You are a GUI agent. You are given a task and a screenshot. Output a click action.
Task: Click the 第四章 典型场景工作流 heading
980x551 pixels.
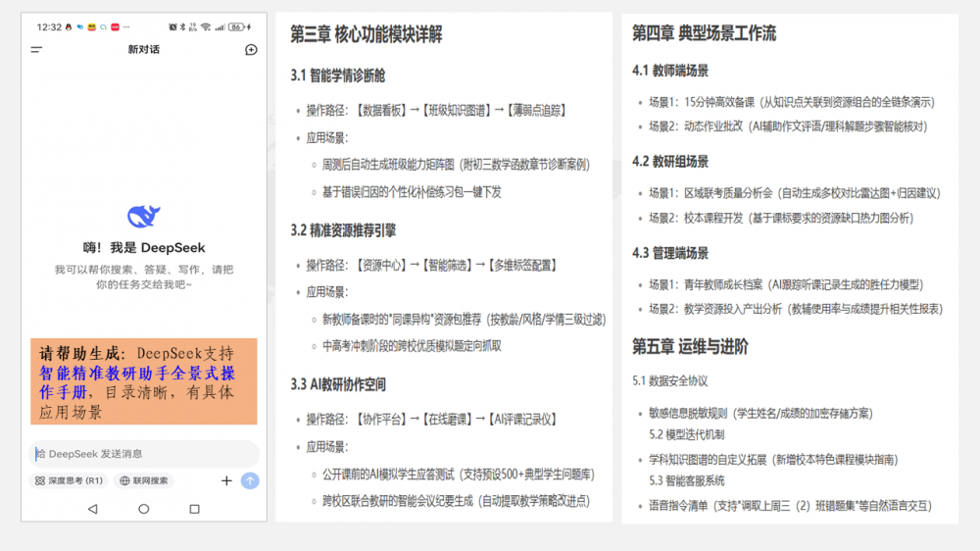704,34
